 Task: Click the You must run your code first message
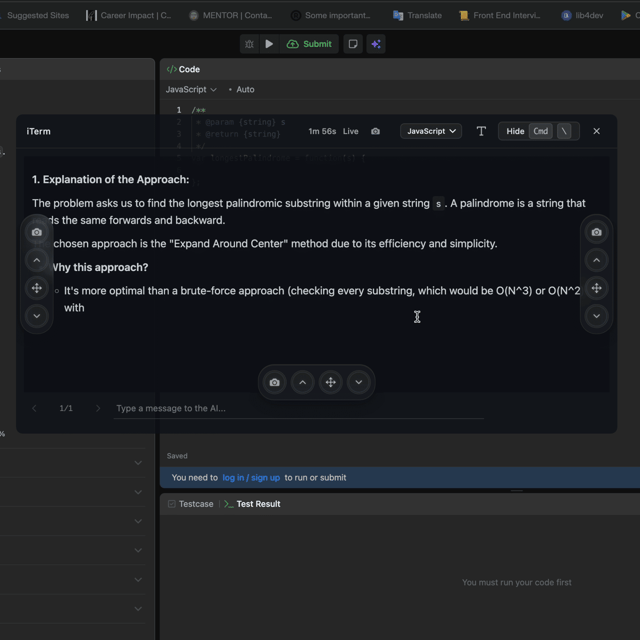click(517, 582)
